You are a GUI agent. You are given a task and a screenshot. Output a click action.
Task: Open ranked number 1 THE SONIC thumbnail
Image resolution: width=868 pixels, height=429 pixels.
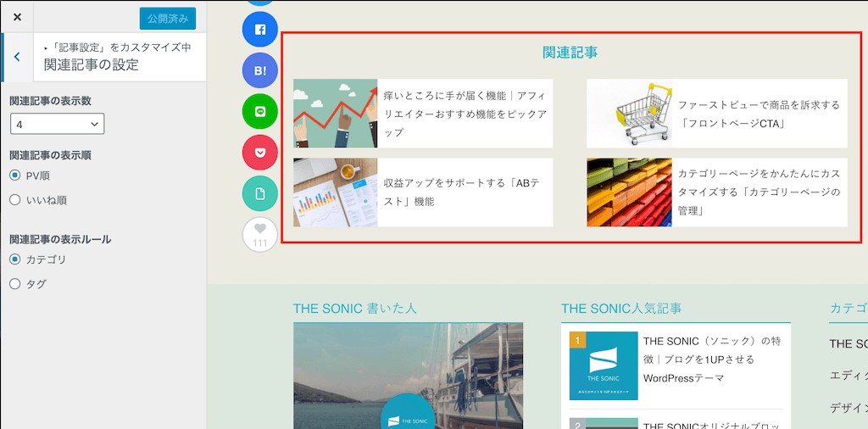[x=604, y=365]
